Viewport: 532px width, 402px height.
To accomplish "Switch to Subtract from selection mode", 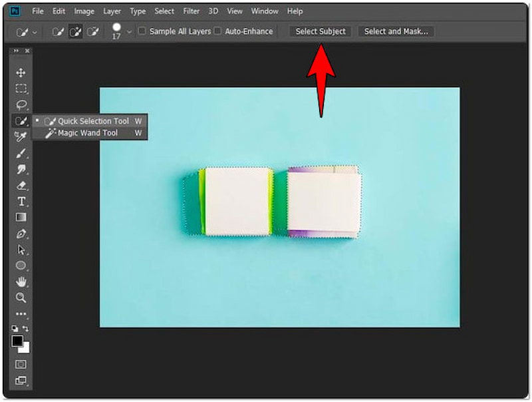I will pos(93,31).
